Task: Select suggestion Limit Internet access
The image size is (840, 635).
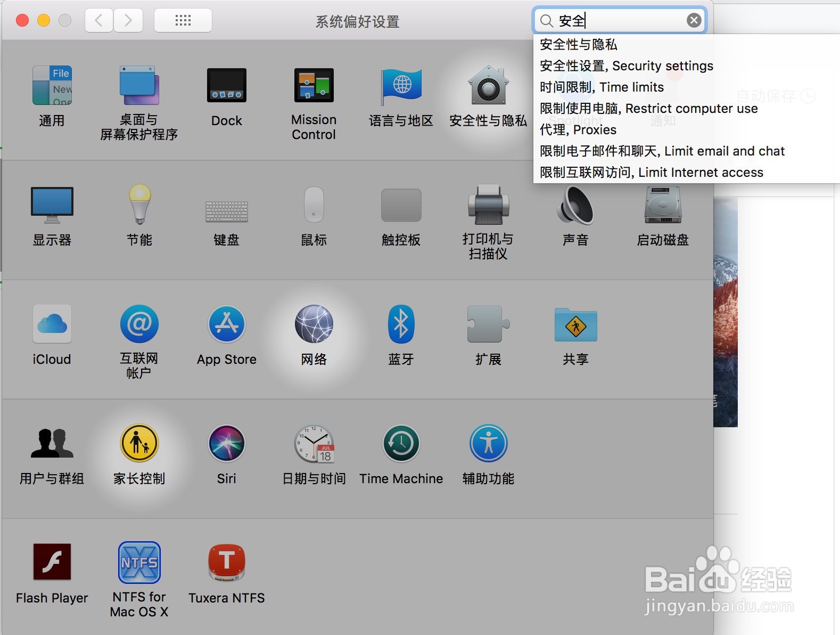Action: point(687,172)
